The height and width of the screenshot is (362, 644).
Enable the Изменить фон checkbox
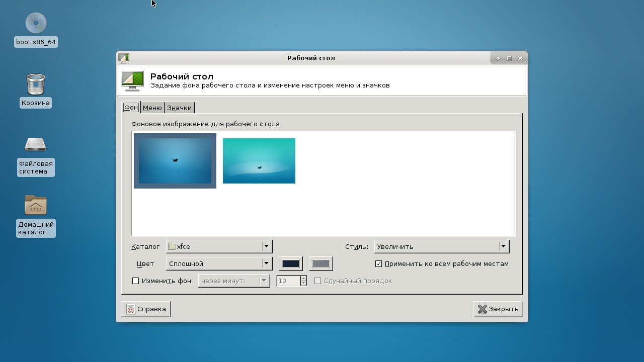pos(135,281)
